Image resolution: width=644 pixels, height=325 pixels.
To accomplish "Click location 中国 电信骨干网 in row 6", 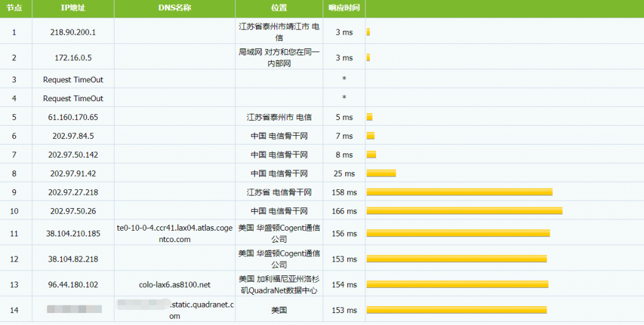I will point(279,136).
